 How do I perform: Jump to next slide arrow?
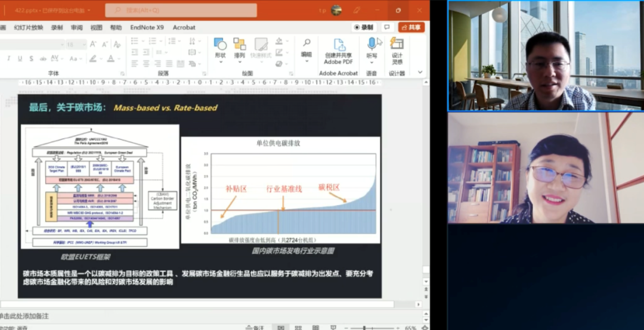[426, 296]
